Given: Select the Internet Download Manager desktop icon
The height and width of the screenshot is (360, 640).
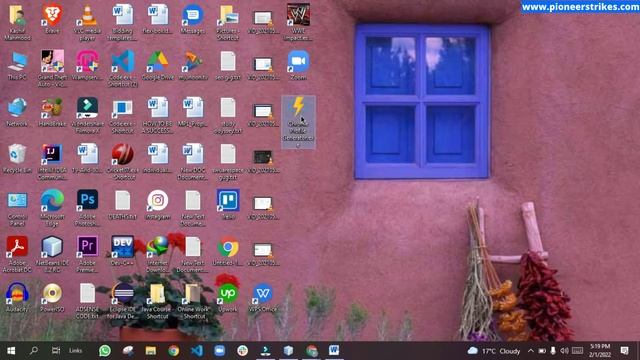Looking at the screenshot, I should pos(158,255).
